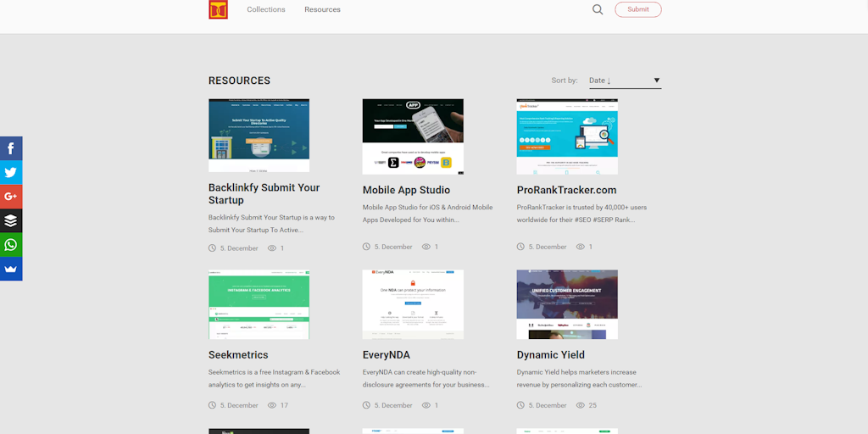
Task: Click the Backlinkfy website thumbnail
Action: (x=259, y=136)
